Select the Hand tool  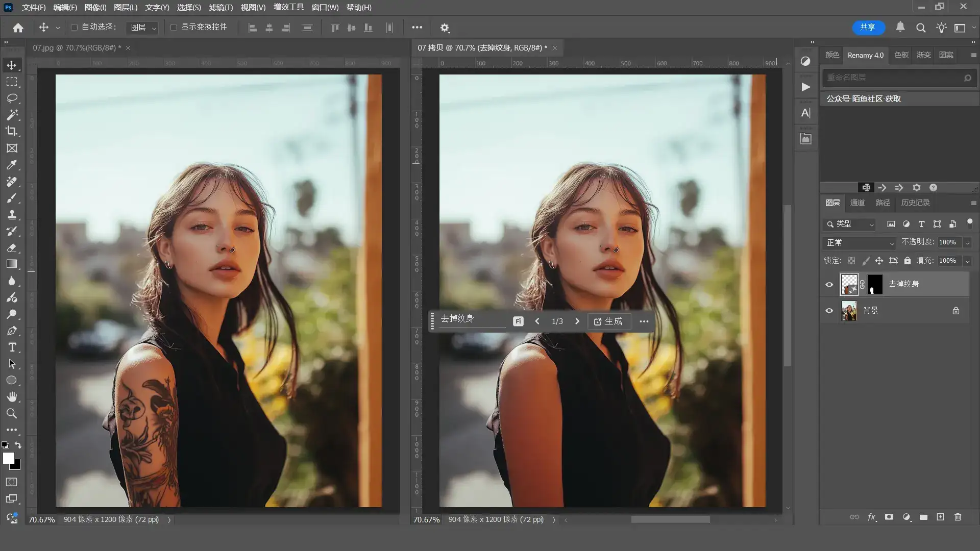(12, 397)
